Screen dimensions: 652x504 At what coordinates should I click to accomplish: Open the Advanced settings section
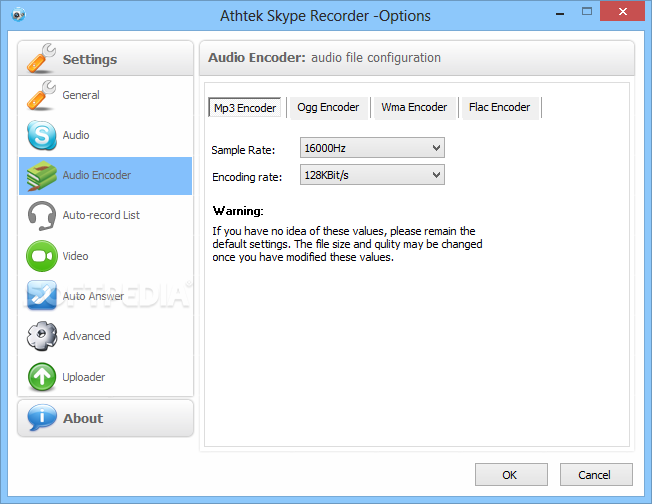[x=105, y=336]
